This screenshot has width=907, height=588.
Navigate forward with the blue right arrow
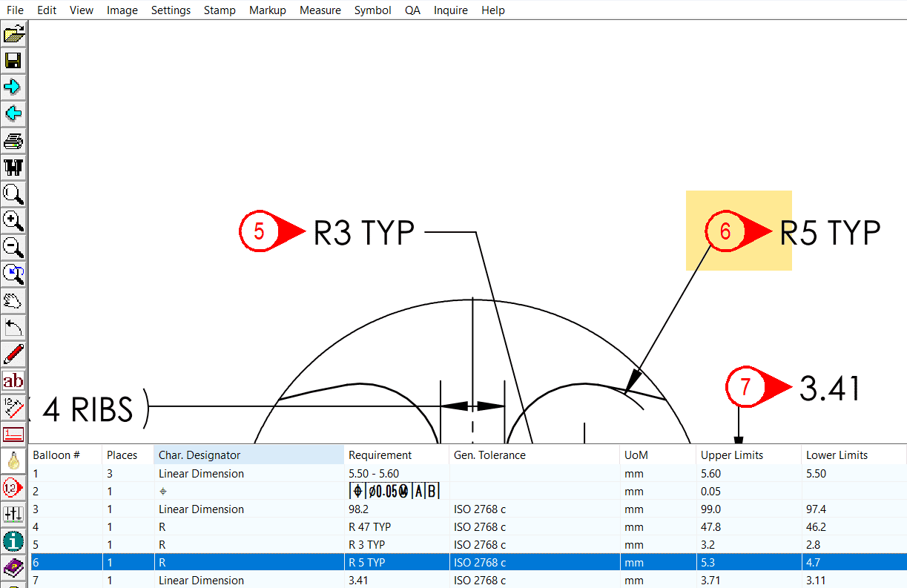pyautogui.click(x=13, y=87)
